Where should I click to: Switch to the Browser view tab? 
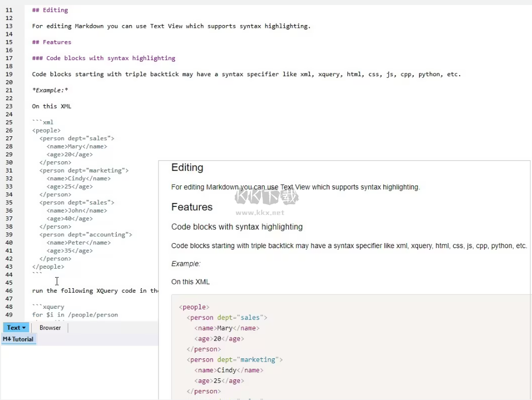50,328
